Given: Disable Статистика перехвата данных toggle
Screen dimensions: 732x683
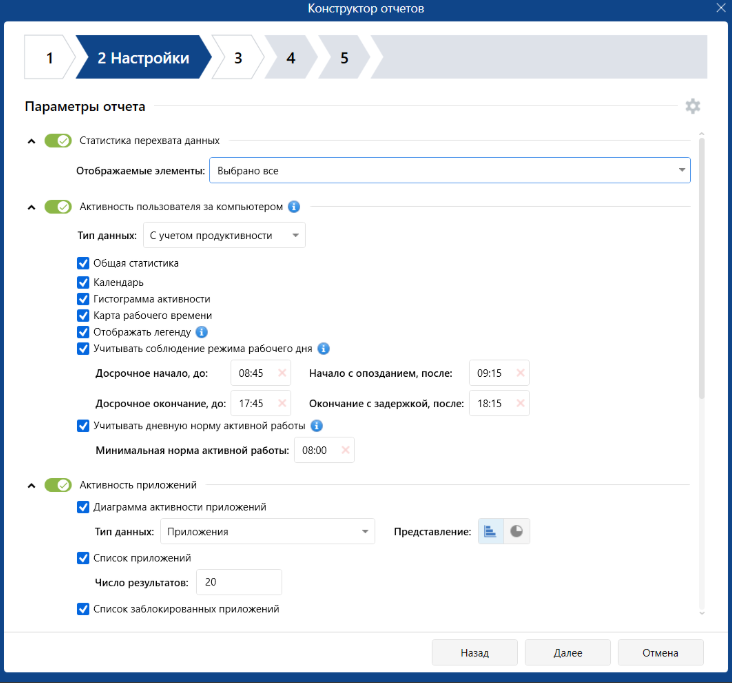Looking at the screenshot, I should click(58, 141).
